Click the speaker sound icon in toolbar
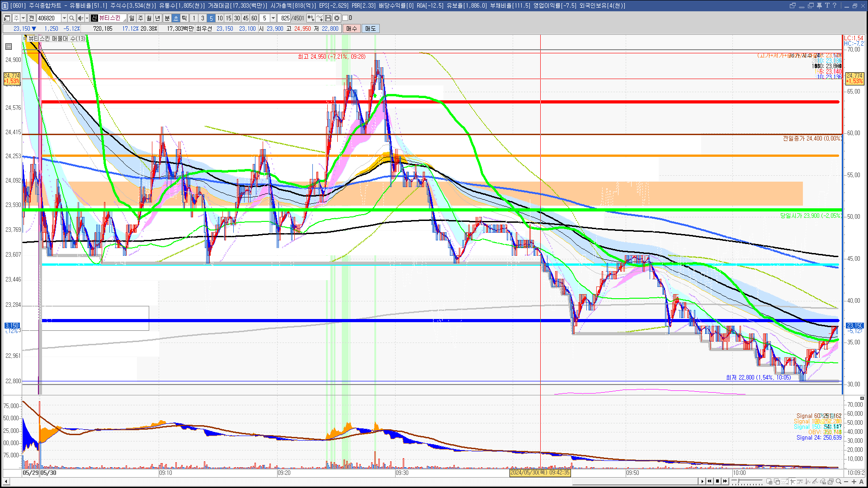This screenshot has height=488, width=868. (x=80, y=18)
